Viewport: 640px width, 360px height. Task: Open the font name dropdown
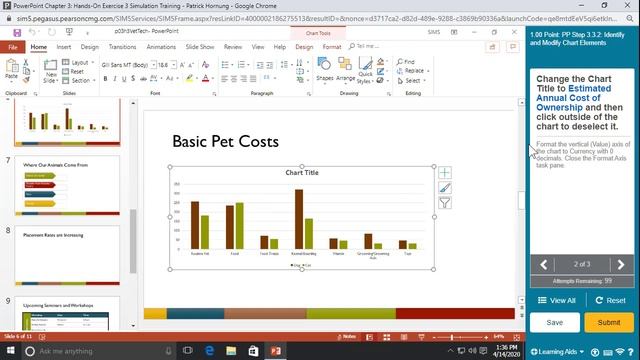point(154,65)
